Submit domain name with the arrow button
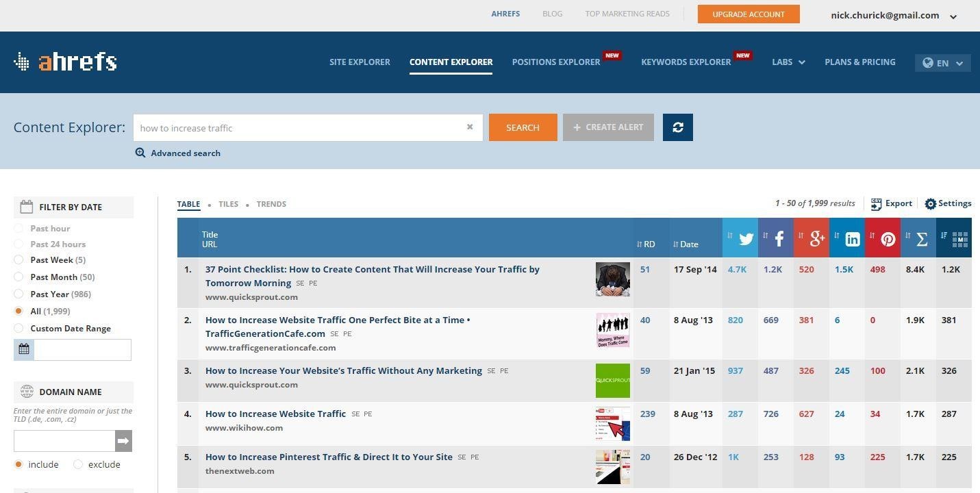This screenshot has width=980, height=493. pos(123,441)
